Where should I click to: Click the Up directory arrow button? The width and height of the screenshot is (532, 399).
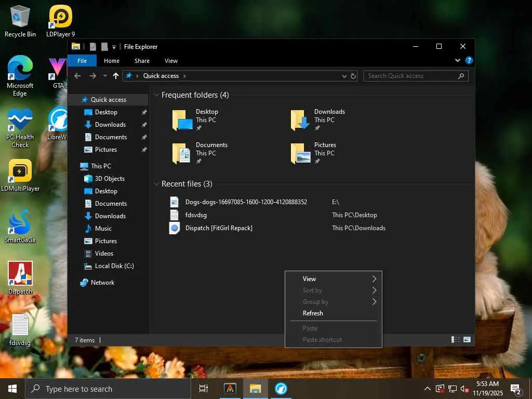click(x=115, y=76)
